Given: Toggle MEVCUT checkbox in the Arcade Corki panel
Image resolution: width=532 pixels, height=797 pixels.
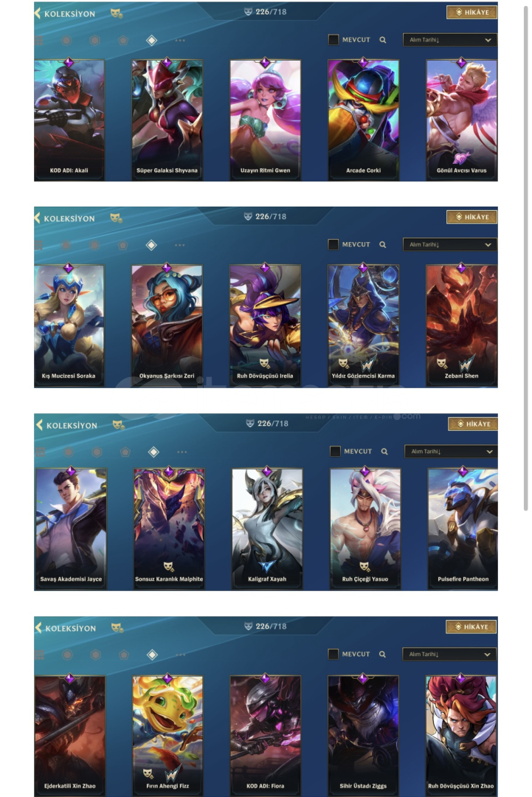Looking at the screenshot, I should [334, 40].
